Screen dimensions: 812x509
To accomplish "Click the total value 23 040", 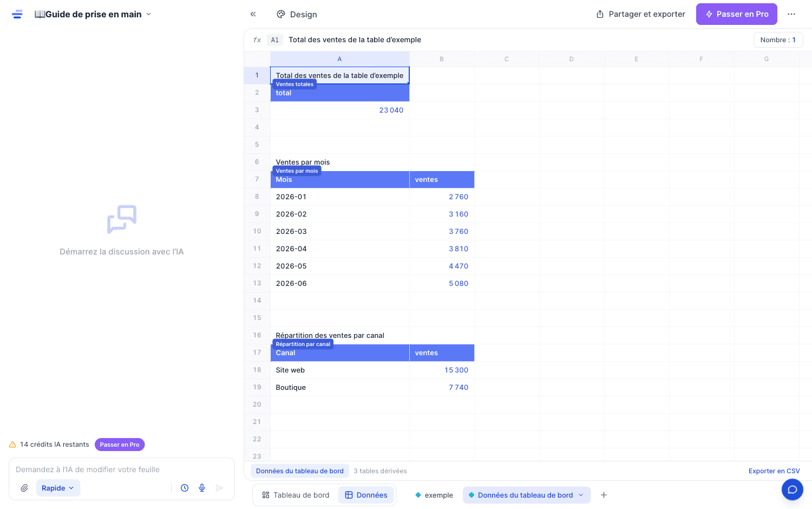I will (391, 110).
